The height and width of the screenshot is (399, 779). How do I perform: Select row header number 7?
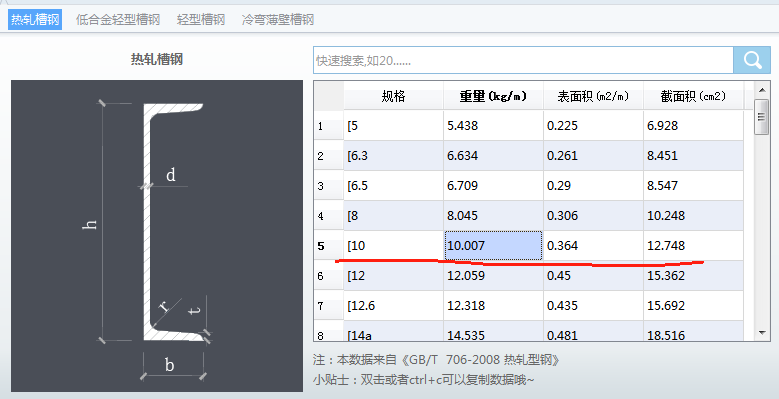[x=328, y=306]
